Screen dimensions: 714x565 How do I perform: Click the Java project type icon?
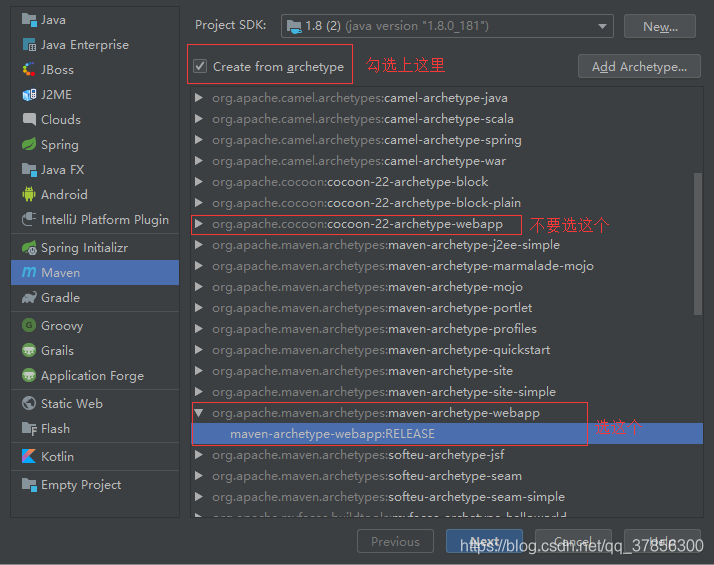click(29, 20)
